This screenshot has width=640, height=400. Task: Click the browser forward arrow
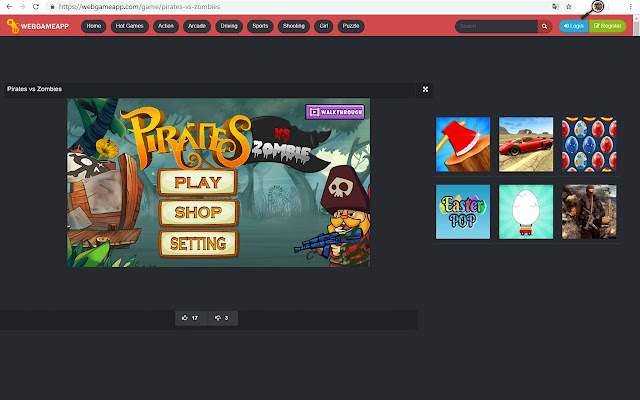point(22,7)
